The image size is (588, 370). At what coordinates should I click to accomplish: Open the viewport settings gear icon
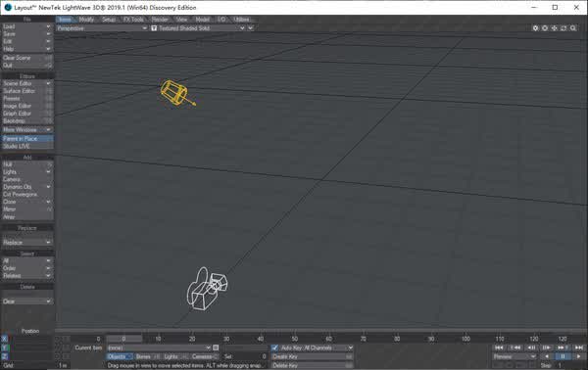click(x=535, y=28)
